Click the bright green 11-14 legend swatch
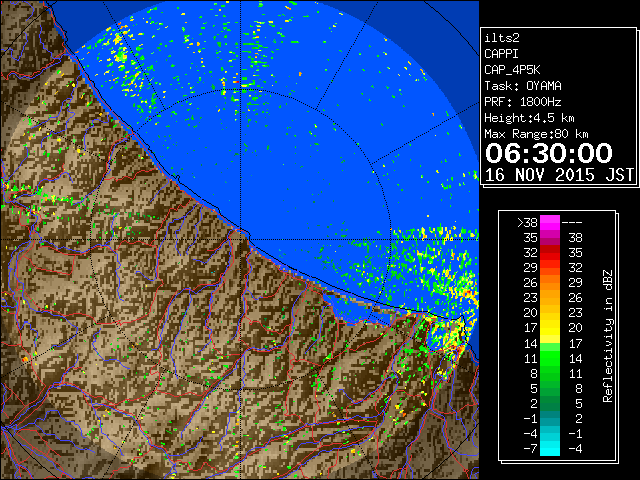The width and height of the screenshot is (640, 480). tap(550, 358)
